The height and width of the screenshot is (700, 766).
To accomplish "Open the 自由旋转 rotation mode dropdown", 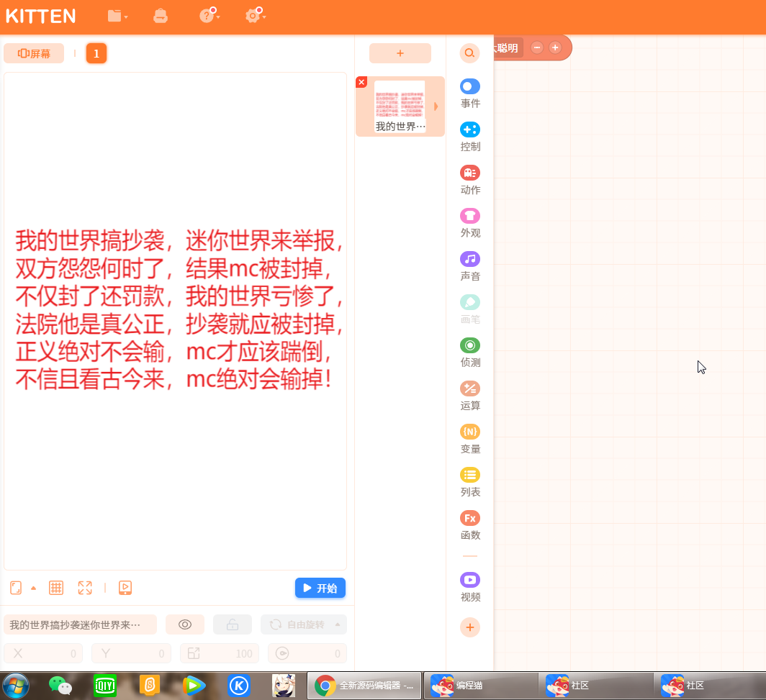I will (x=303, y=624).
